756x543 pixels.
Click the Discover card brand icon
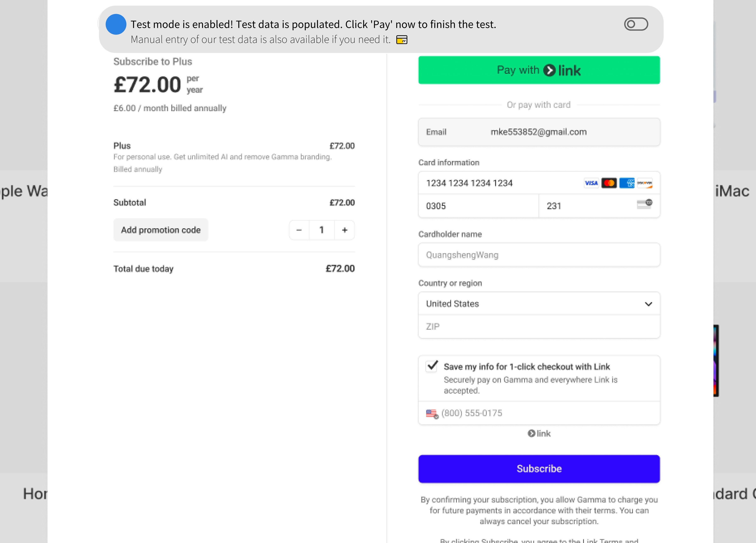(x=645, y=183)
